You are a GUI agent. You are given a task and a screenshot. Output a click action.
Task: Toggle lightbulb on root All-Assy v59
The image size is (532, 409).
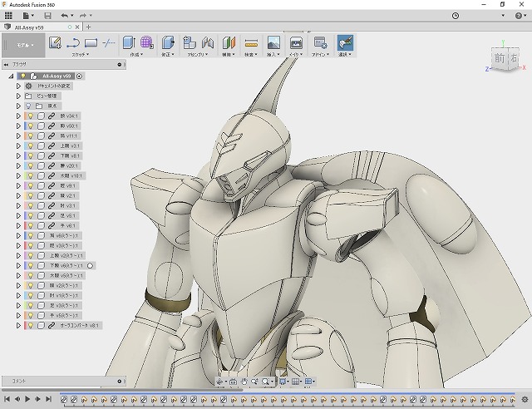tap(22, 76)
